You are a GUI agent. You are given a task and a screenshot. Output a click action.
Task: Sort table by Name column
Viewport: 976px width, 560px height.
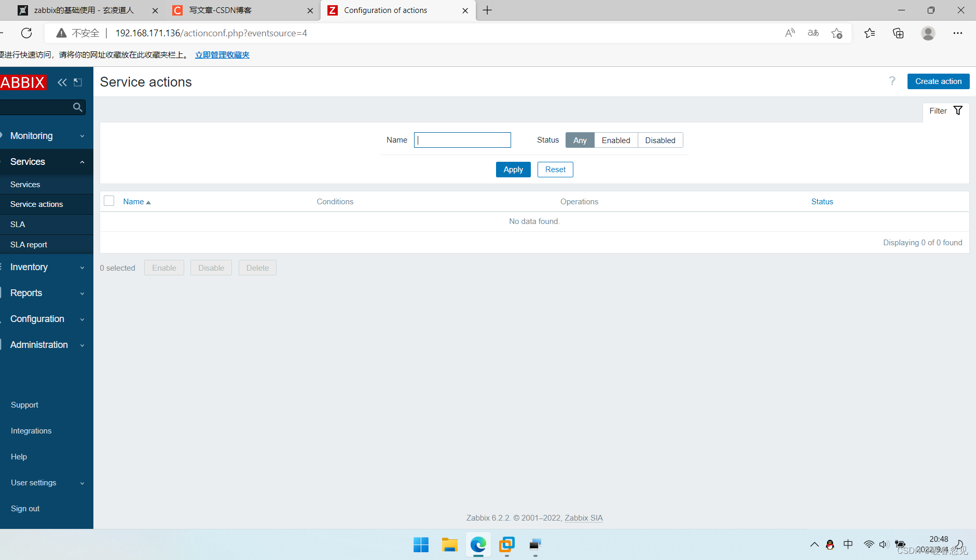(x=136, y=202)
